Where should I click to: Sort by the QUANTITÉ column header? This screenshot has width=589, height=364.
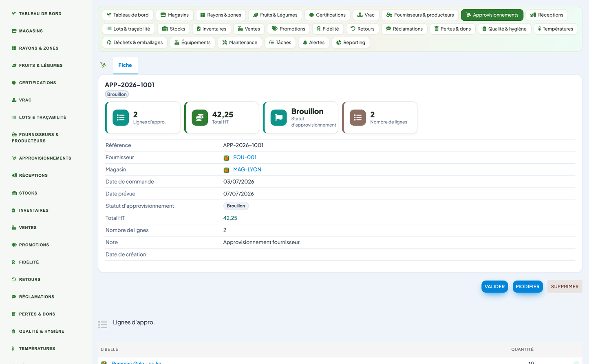[522, 349]
